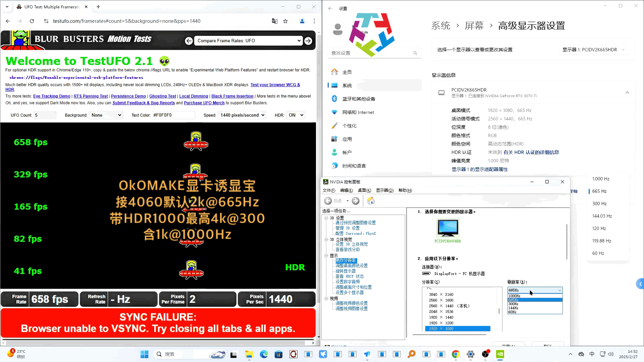Screen dimensions: 644x362
Task: Go back in the Settings window
Action: coord(330,8)
